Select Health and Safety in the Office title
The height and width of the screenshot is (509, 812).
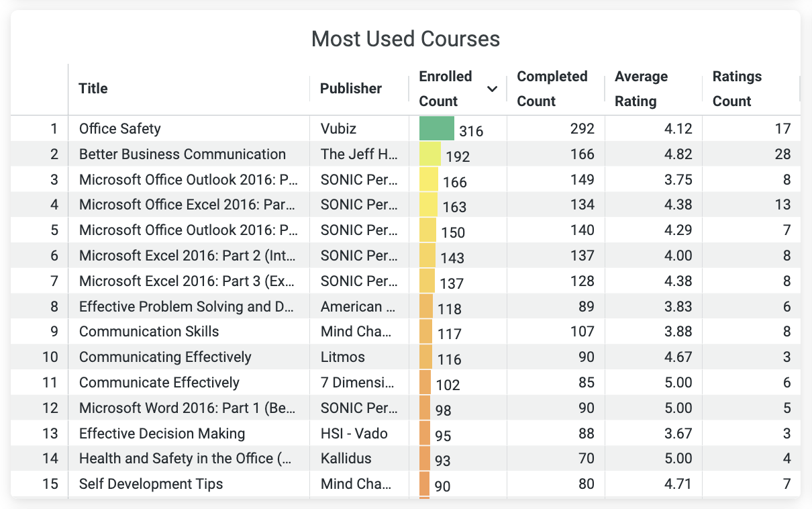pos(186,459)
